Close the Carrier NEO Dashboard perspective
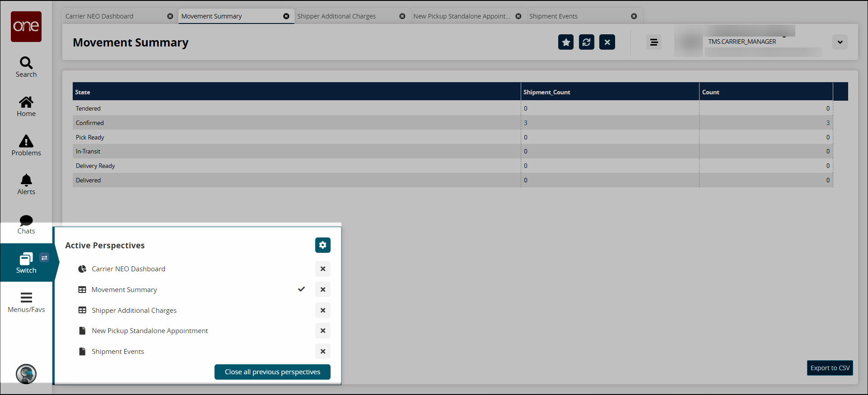The width and height of the screenshot is (868, 395). (323, 269)
